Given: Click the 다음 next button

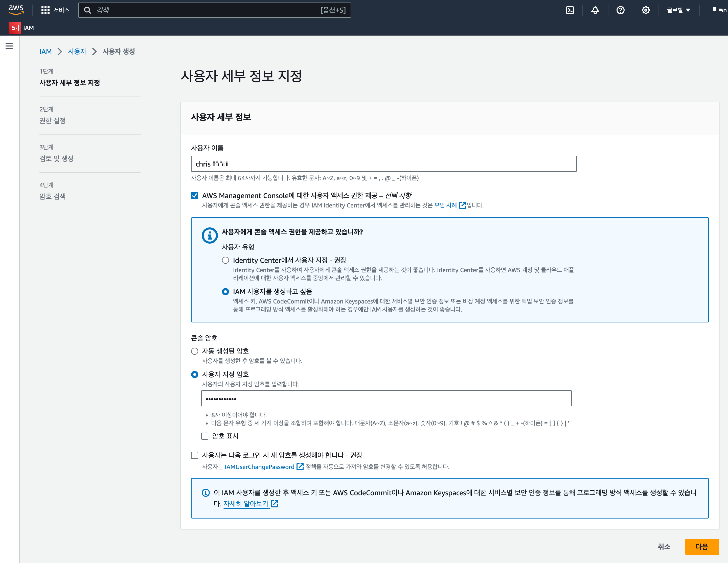Looking at the screenshot, I should coord(701,546).
